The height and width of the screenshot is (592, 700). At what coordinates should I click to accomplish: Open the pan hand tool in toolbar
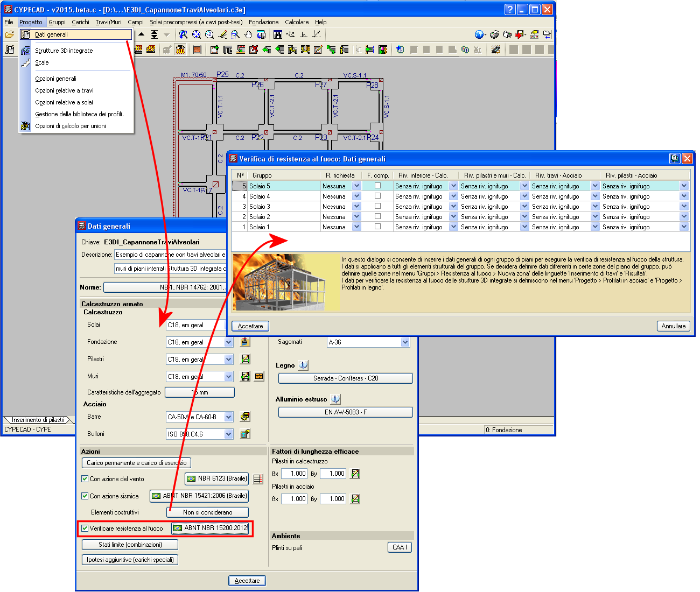(x=248, y=34)
